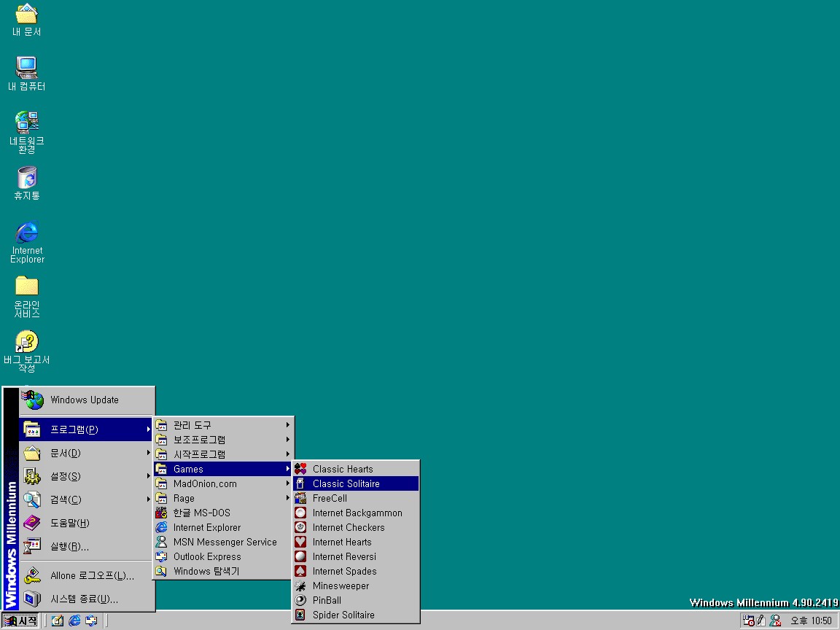
Task: Expand the MadOnion.com submenu
Action: pyautogui.click(x=223, y=483)
